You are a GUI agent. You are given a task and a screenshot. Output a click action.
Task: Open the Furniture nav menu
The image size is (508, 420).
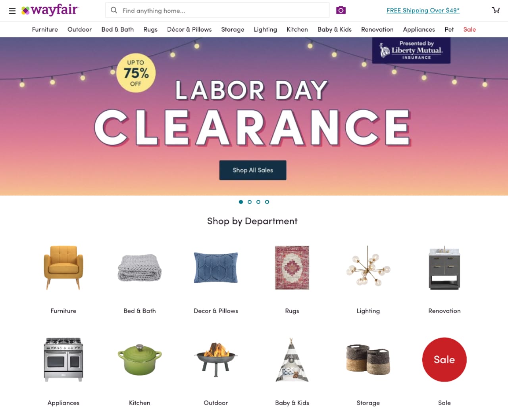(x=45, y=29)
